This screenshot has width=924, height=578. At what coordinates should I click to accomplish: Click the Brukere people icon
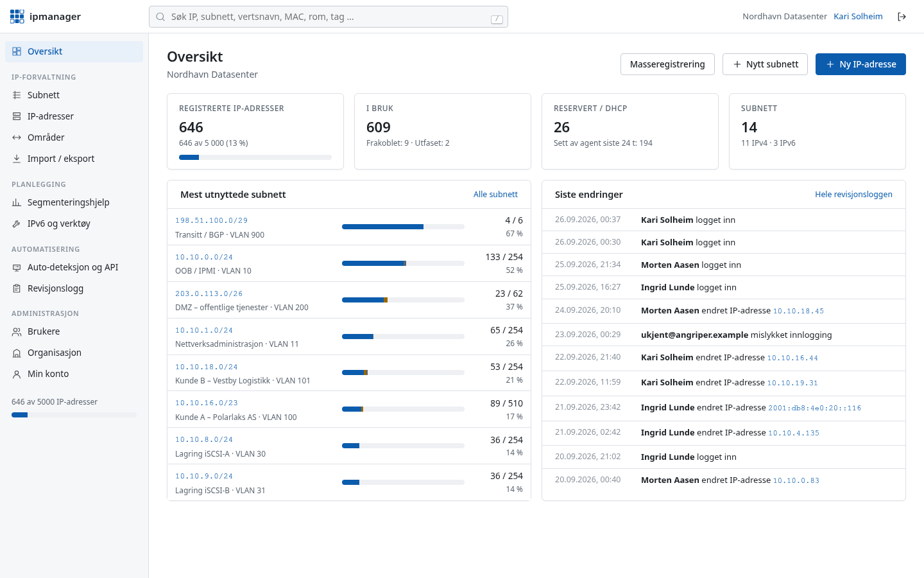pos(17,331)
